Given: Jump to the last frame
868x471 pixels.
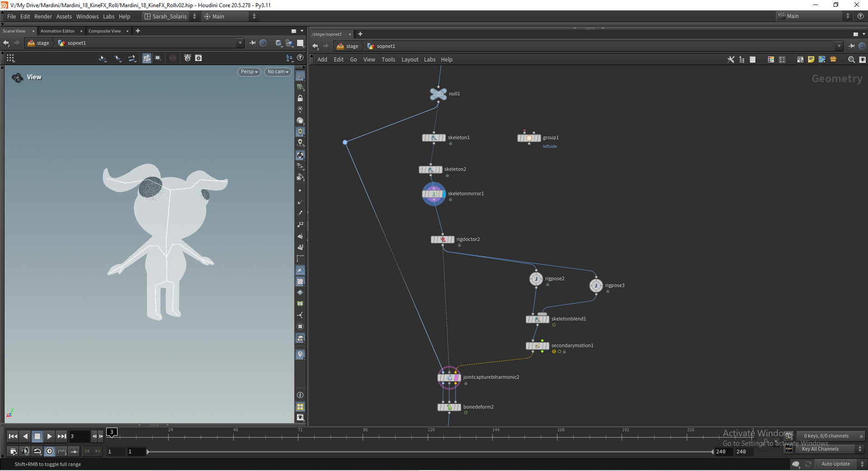Looking at the screenshot, I should click(x=62, y=436).
